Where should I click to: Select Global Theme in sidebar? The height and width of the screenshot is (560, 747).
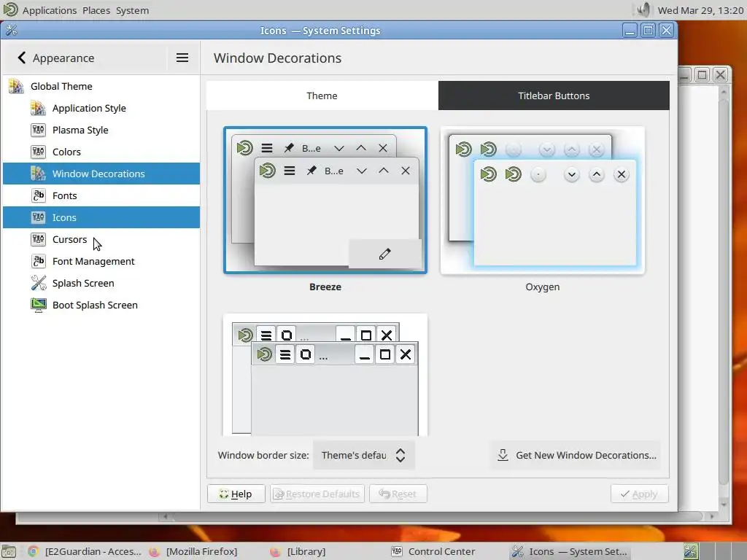(101, 86)
